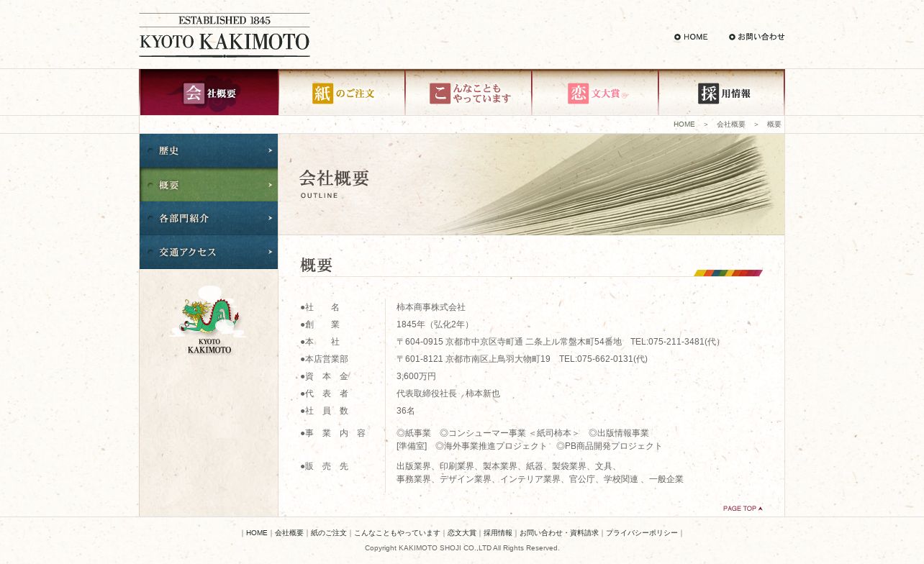Click footer 恋文大賞 link

point(462,533)
